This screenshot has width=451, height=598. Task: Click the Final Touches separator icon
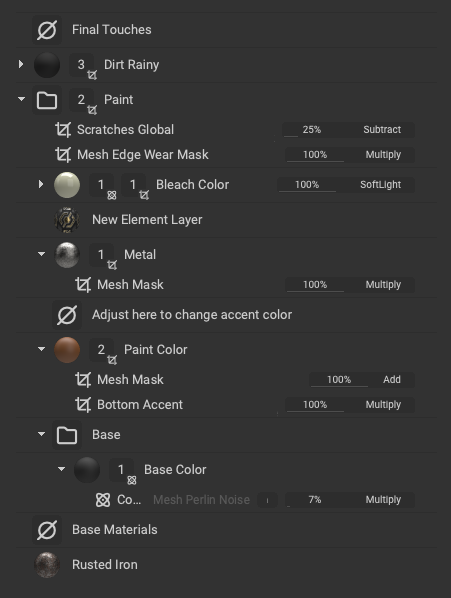[x=47, y=30]
